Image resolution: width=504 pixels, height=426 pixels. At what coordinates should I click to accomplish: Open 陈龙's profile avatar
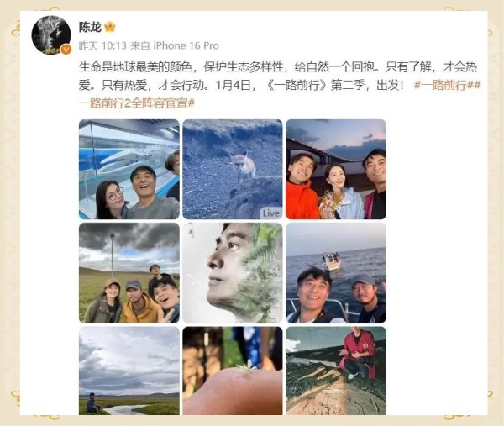pyautogui.click(x=51, y=34)
